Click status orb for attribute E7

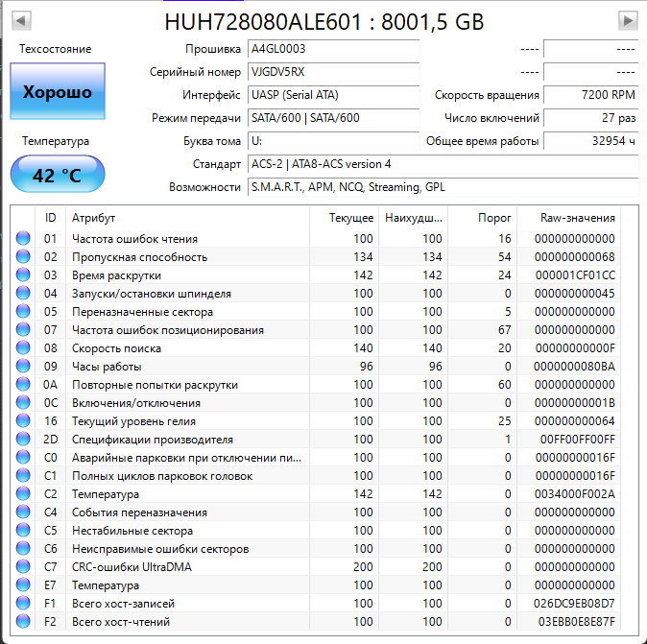pyautogui.click(x=23, y=584)
